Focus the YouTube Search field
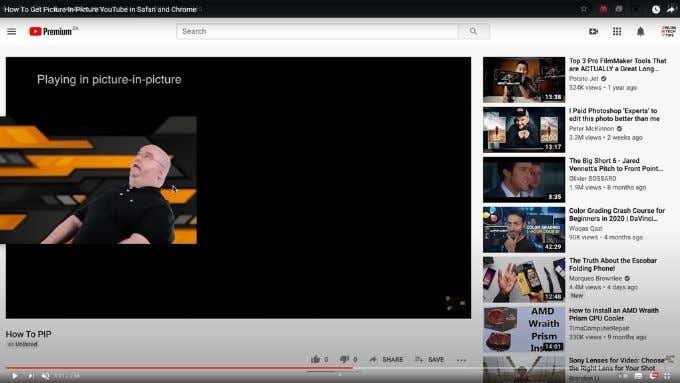The height and width of the screenshot is (383, 680). coord(317,31)
